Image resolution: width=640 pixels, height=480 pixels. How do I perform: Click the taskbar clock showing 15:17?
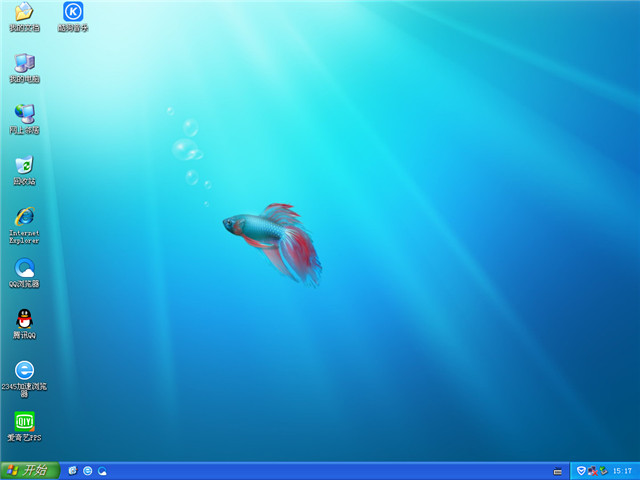click(622, 471)
